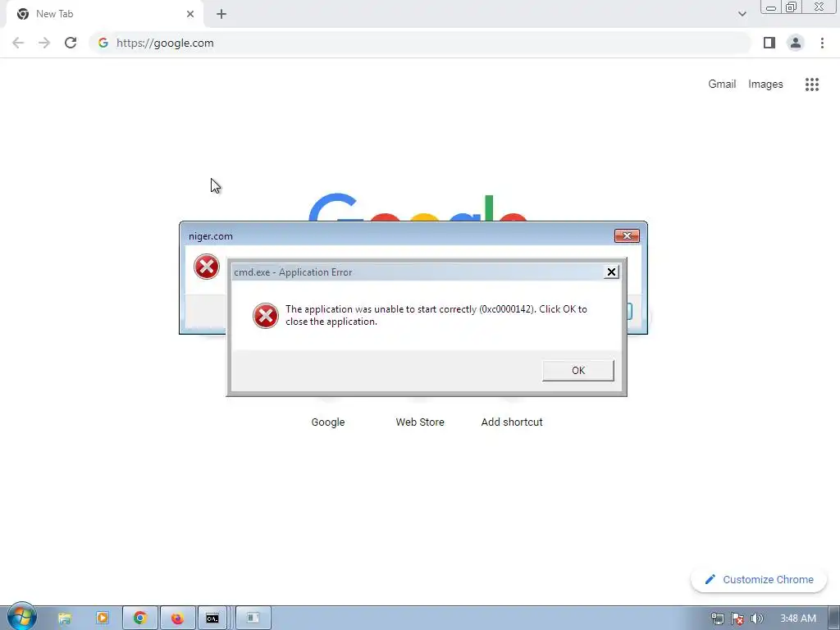The height and width of the screenshot is (630, 840).
Task: Open the Chrome side panel
Action: [769, 43]
